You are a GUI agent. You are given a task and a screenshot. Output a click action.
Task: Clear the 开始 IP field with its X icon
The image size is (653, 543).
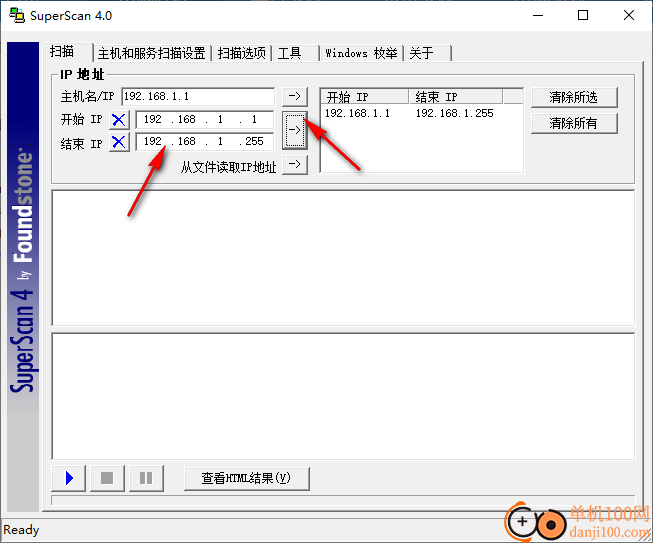[x=119, y=120]
